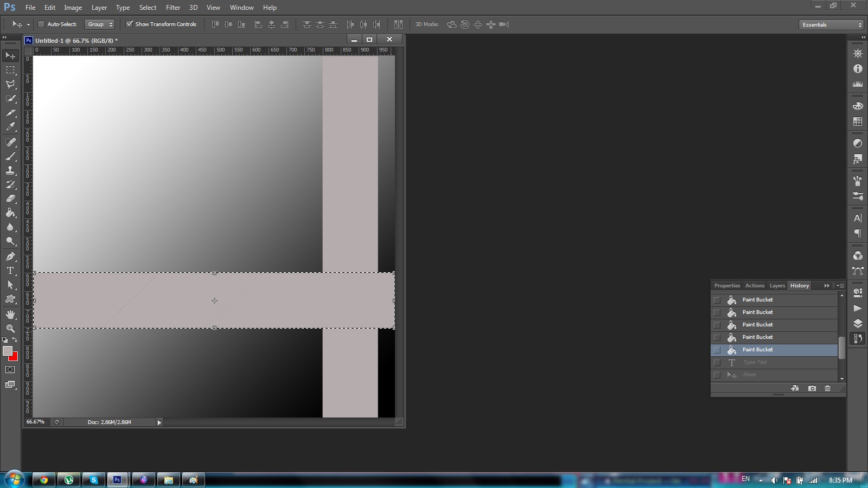Select the Horizontal Type tool
Viewport: 868px width, 488px height.
tap(10, 271)
